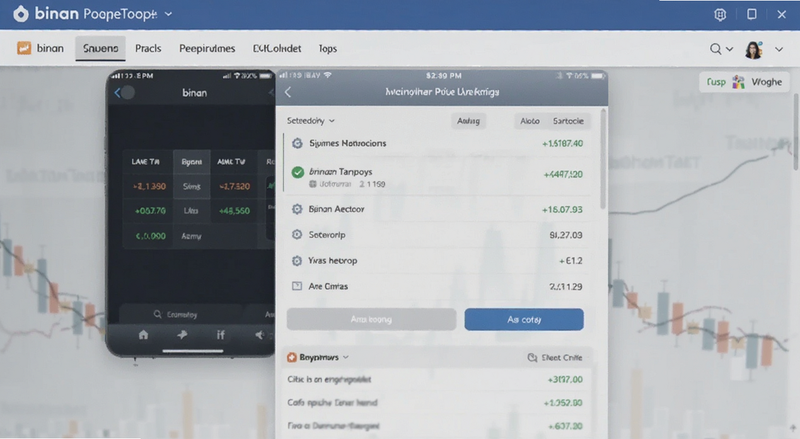Expand the Setredoiry dropdown

(x=310, y=121)
